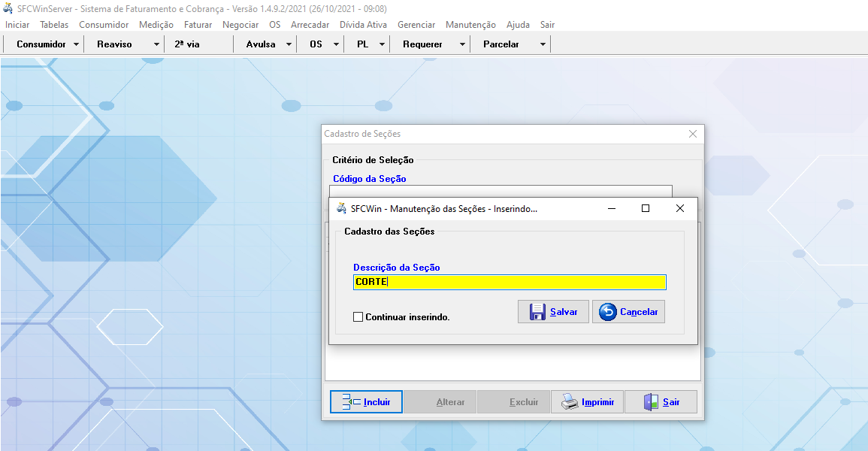The width and height of the screenshot is (868, 451).
Task: Enable the Continuar inserindo checkbox
Action: pyautogui.click(x=358, y=317)
